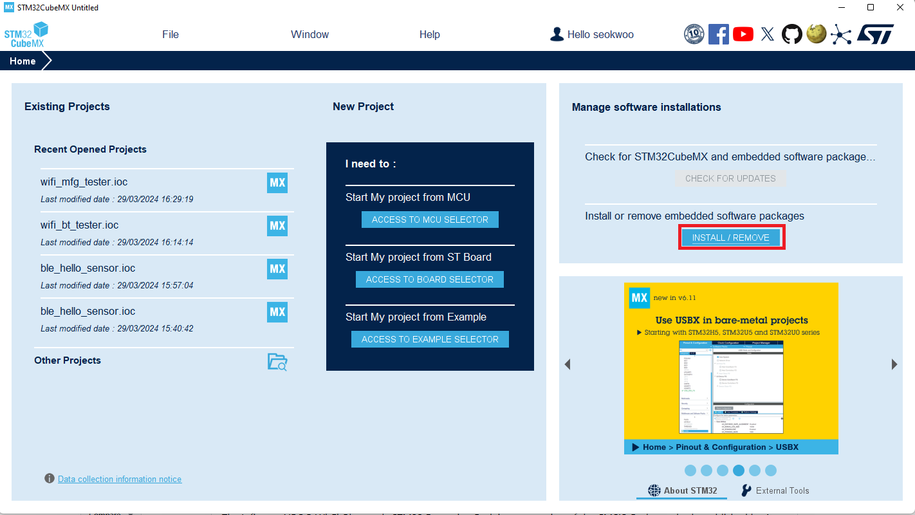Go to previous carousel slide arrow
Viewport: 915px width, 515px height.
click(x=568, y=365)
